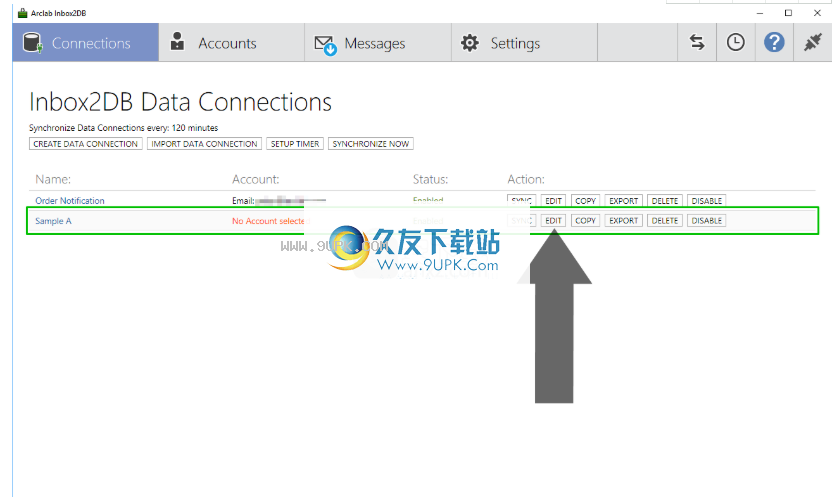Copy the Sample A connection
Viewport: 834px width, 497px height.
pyautogui.click(x=585, y=220)
